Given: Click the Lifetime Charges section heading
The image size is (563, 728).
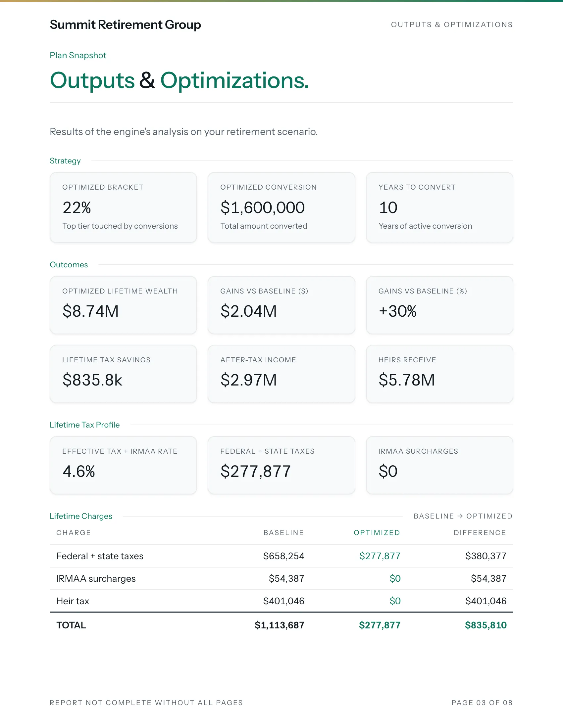Looking at the screenshot, I should point(81,516).
